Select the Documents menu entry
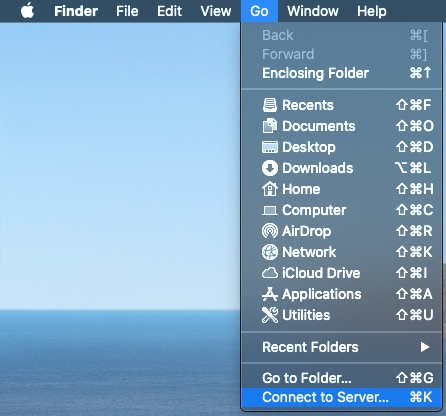Image resolution: width=446 pixels, height=416 pixels. [x=342, y=126]
